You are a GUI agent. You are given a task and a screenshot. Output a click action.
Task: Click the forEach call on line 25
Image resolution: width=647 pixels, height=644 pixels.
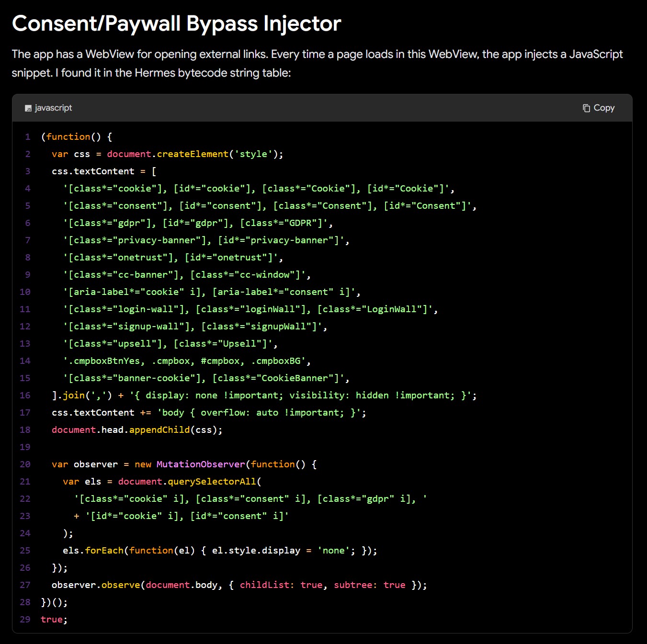pyautogui.click(x=104, y=551)
